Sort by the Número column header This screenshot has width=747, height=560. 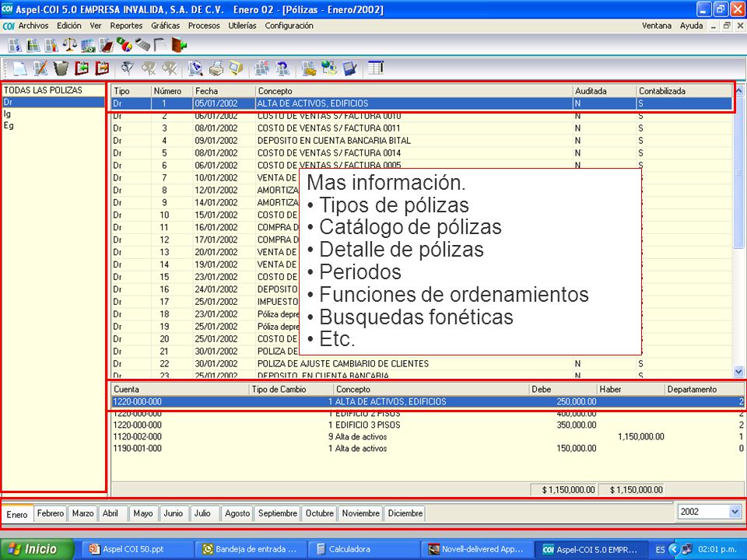click(172, 91)
